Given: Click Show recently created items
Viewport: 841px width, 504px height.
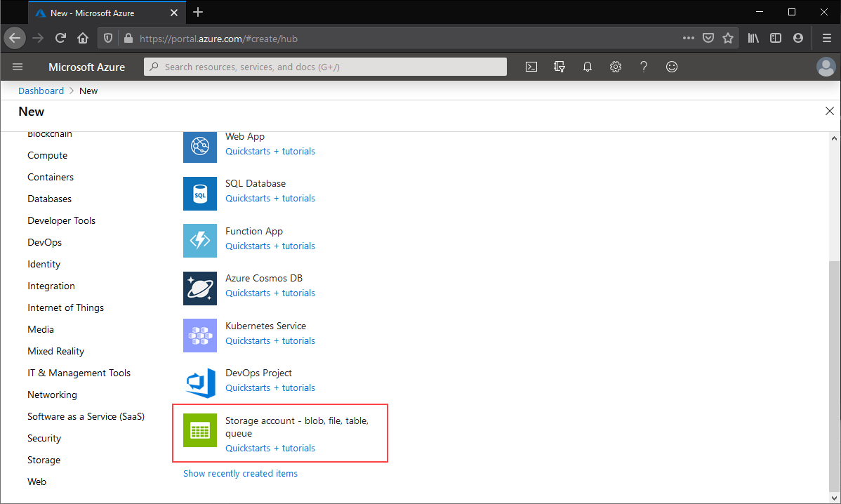Looking at the screenshot, I should 240,473.
